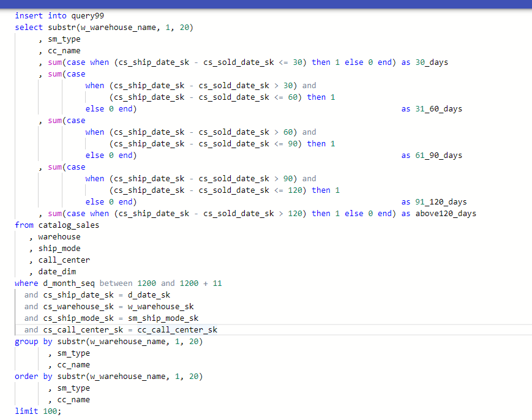Image resolution: width=532 pixels, height=420 pixels.
Task: Click 'cs_warehouse_sk' column name
Action: (78, 307)
